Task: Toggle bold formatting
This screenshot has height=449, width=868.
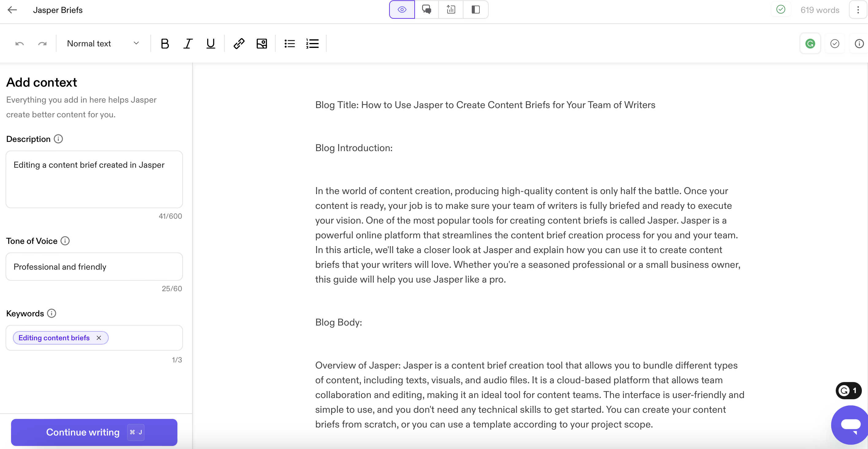Action: [165, 44]
